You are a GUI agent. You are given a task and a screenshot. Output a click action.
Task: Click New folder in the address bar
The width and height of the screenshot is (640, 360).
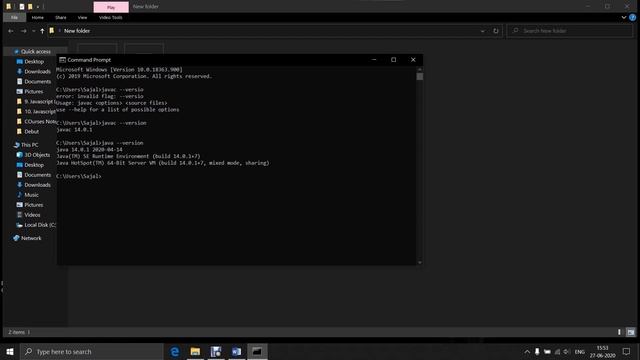pos(77,31)
